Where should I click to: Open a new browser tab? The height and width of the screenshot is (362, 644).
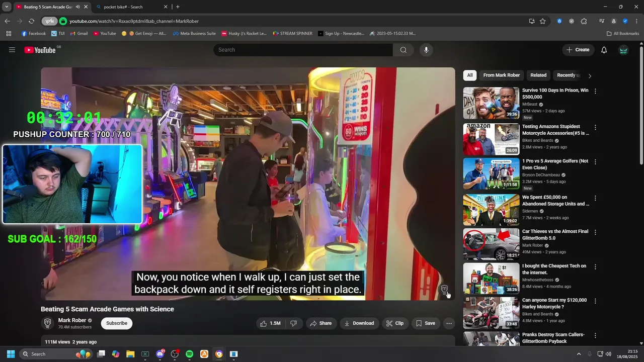pyautogui.click(x=178, y=7)
